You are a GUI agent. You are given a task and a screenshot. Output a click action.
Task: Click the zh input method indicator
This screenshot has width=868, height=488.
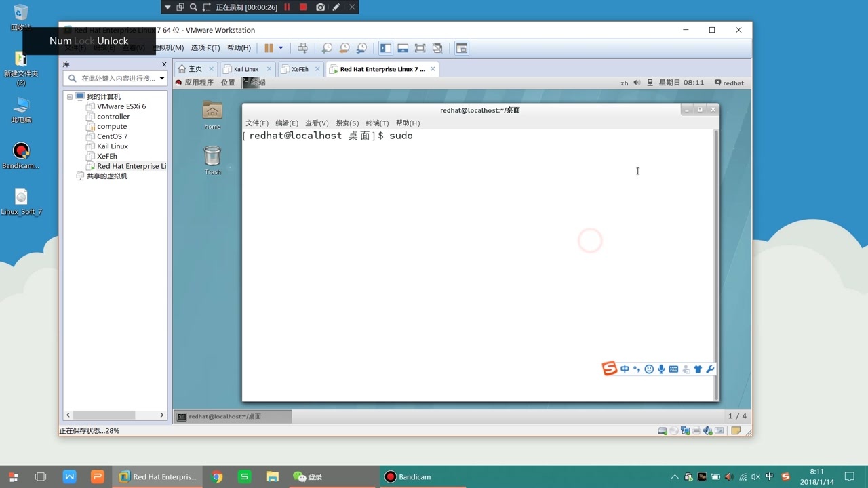[625, 83]
